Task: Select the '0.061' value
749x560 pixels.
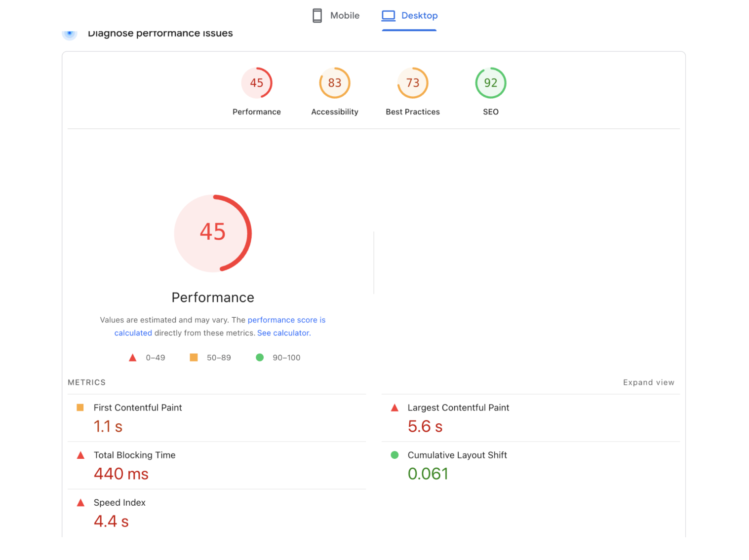Action: coord(428,474)
